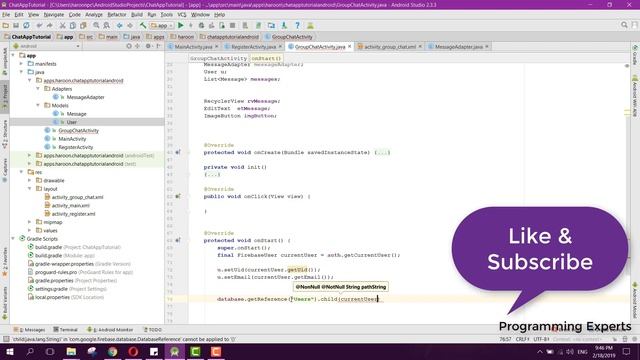The image size is (640, 360).
Task: Click the Open folder toolbar icon
Action: pyautogui.click(x=6, y=25)
